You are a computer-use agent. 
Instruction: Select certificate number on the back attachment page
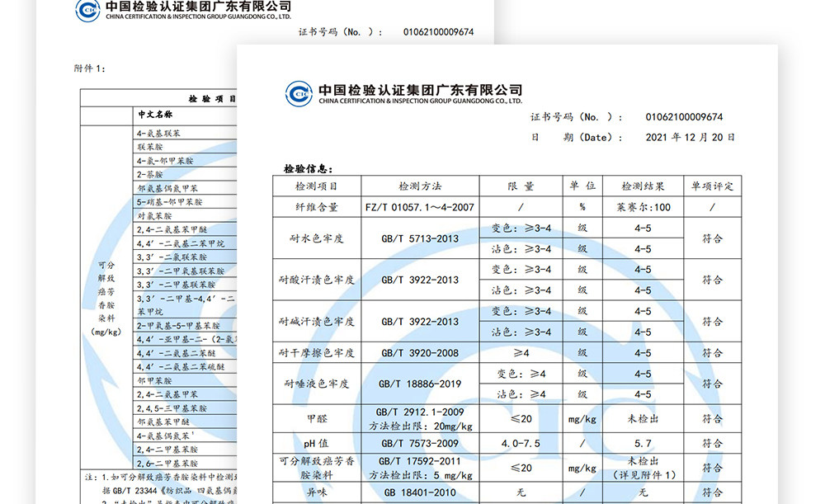tap(438, 32)
